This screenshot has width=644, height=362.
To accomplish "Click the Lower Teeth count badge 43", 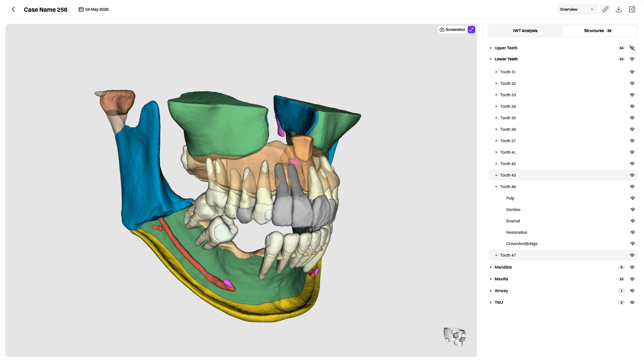I will click(x=621, y=59).
